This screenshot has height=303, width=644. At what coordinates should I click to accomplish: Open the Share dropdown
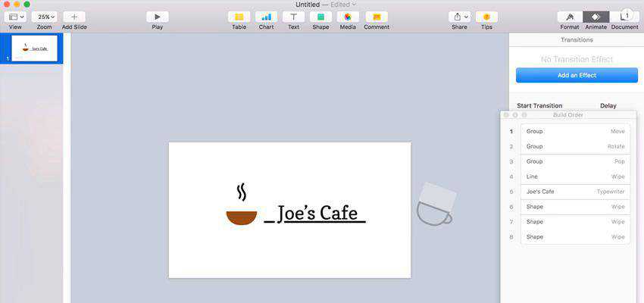coord(459,17)
